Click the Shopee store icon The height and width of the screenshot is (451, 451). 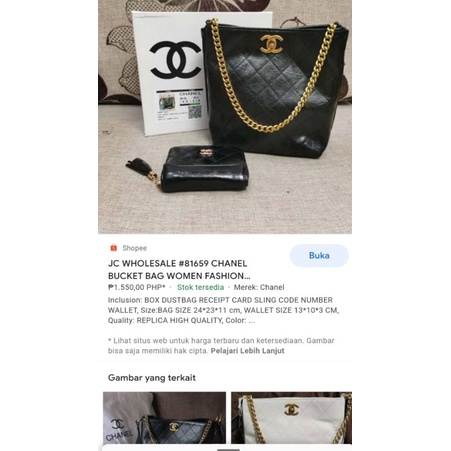(114, 248)
